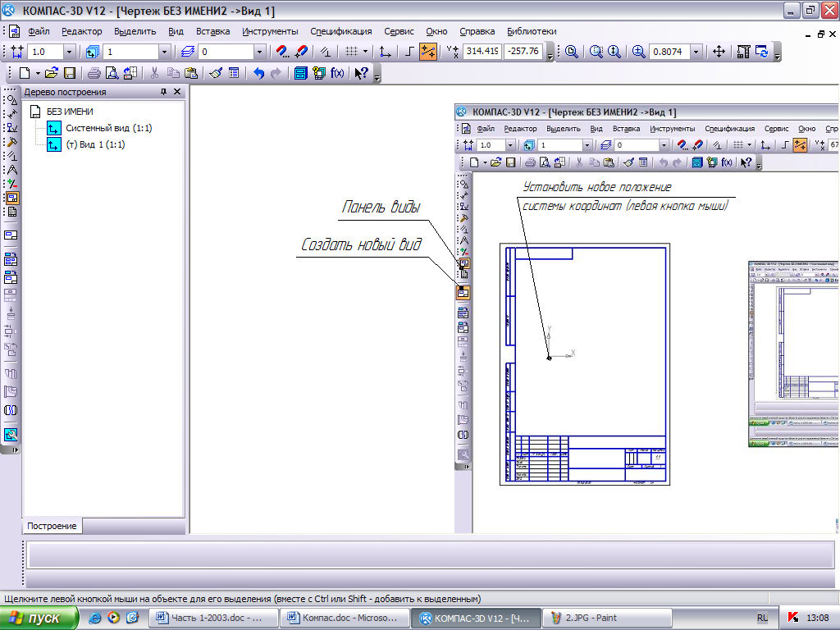
Task: Open Print preview icon
Action: coord(112,73)
